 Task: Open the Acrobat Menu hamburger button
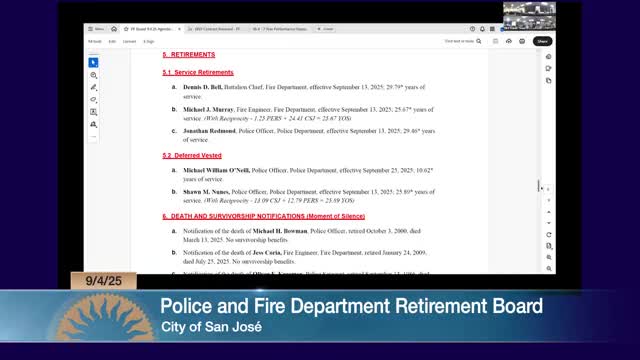[x=96, y=29]
